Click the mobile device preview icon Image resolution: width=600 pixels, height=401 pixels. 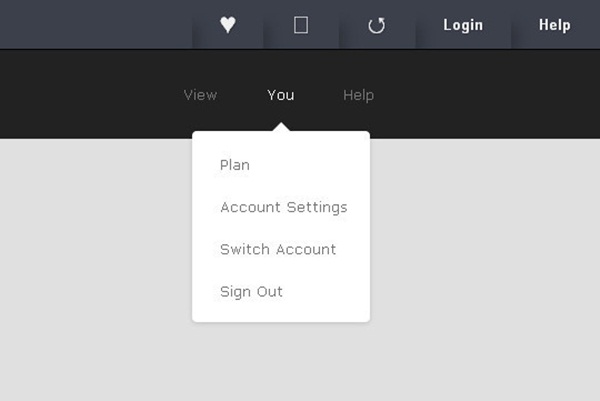301,25
